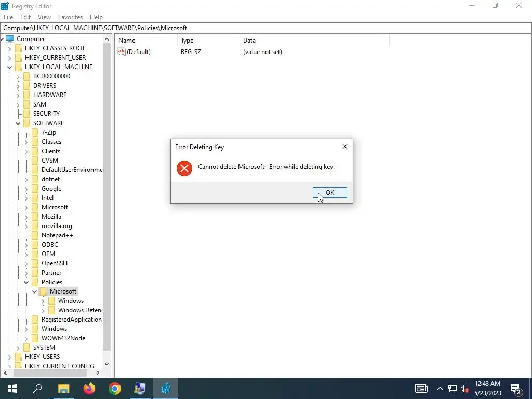Select the (Default) value's string icon
532x399 pixels.
point(122,51)
